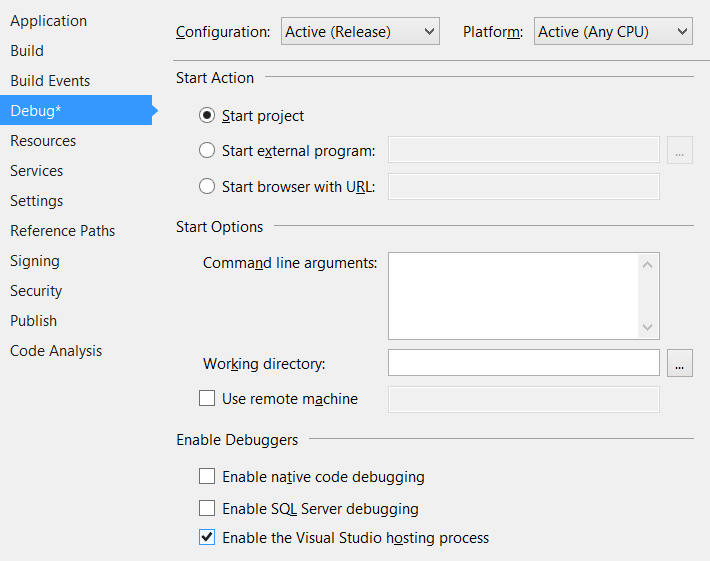Select the Start project radio button

[207, 116]
